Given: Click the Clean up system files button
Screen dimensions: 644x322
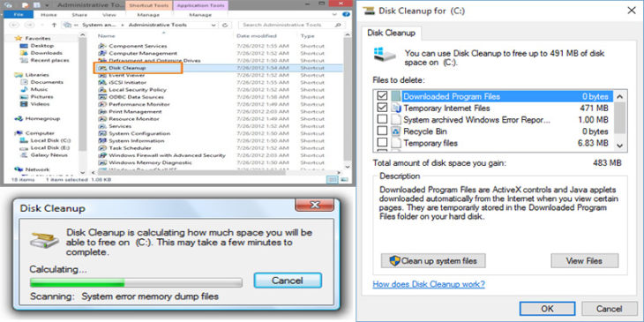Looking at the screenshot, I should (433, 261).
